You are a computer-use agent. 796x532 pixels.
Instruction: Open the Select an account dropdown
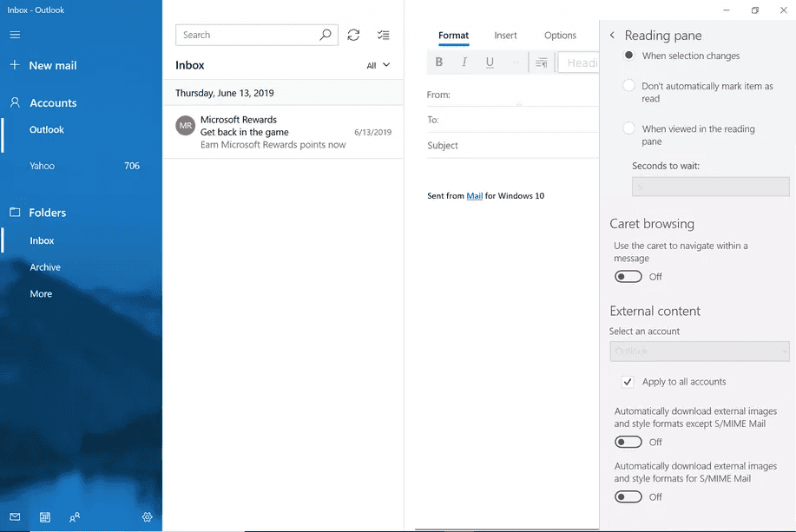click(x=699, y=351)
